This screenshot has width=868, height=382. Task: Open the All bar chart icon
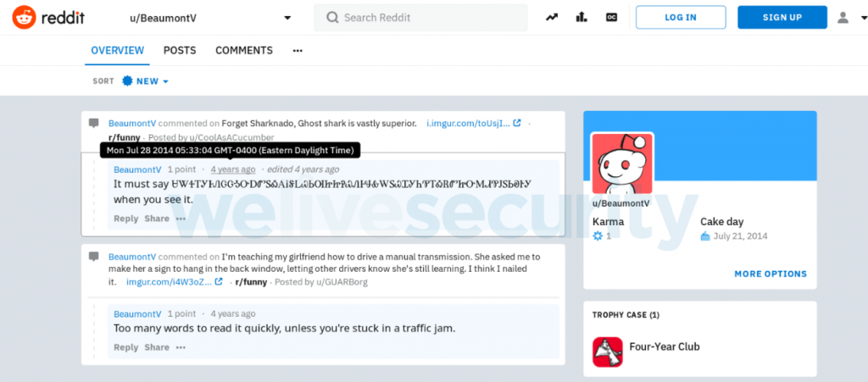pos(581,17)
